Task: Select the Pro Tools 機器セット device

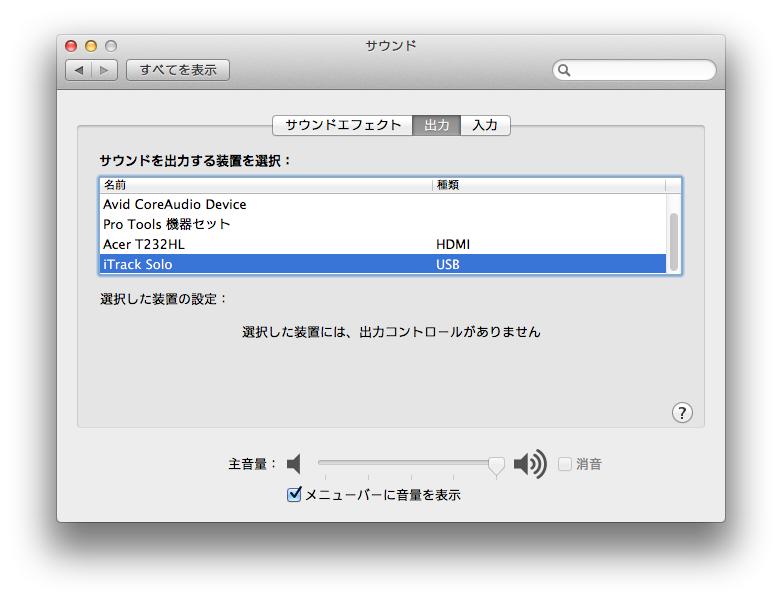Action: pyautogui.click(x=383, y=224)
